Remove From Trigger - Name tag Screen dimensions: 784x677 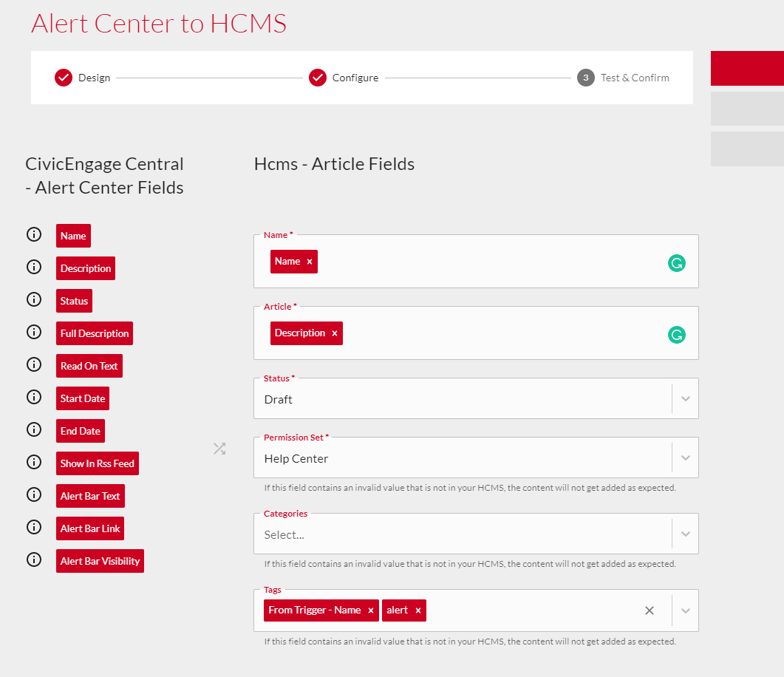pos(371,610)
